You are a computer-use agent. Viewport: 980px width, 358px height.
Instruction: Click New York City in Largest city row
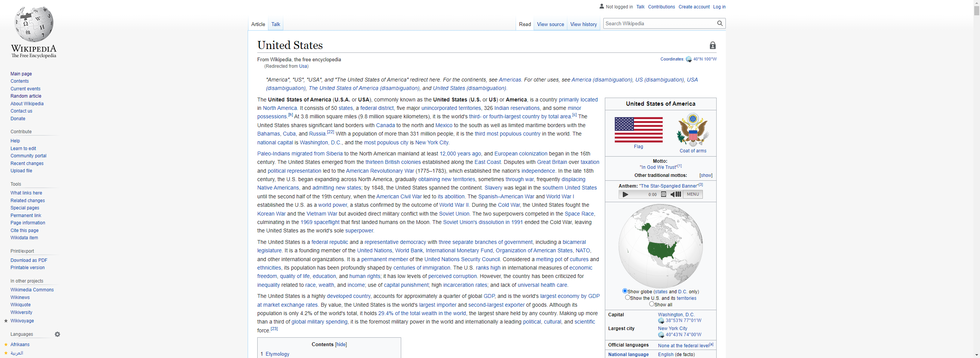[x=673, y=329]
